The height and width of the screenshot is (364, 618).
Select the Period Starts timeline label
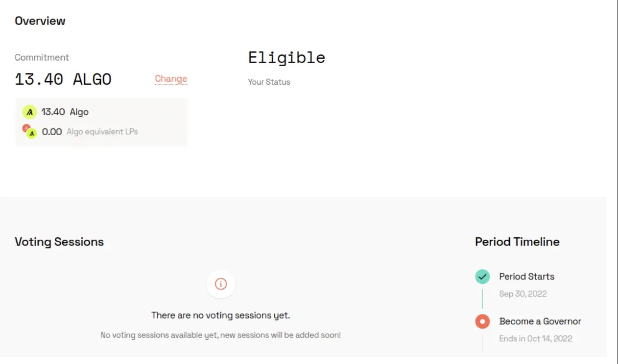(526, 276)
